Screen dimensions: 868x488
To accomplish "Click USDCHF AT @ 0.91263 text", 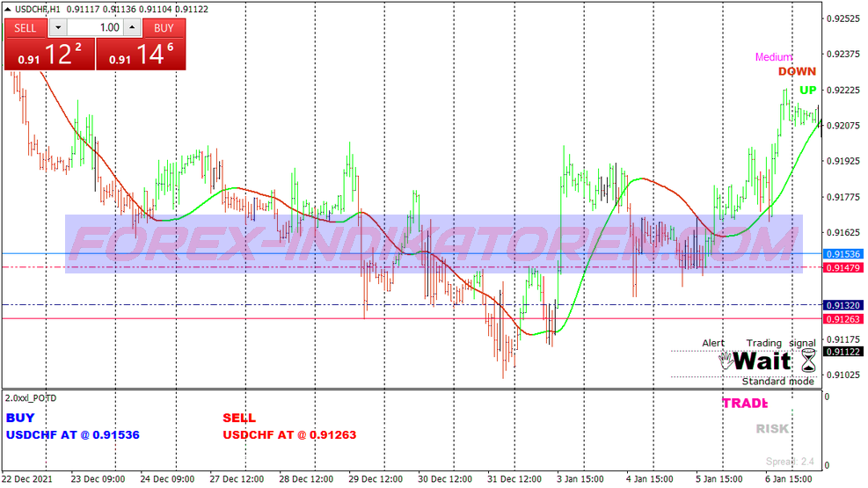I will tap(289, 435).
